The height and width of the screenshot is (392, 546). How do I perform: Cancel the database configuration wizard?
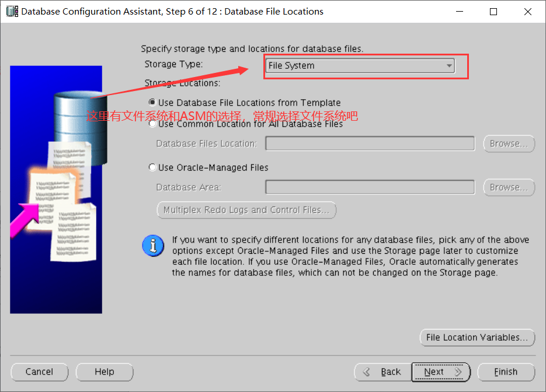(x=39, y=372)
